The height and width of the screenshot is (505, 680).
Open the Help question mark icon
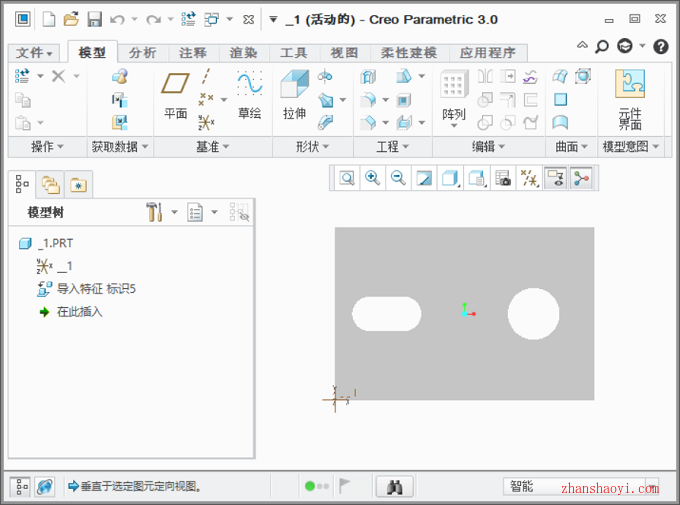660,46
